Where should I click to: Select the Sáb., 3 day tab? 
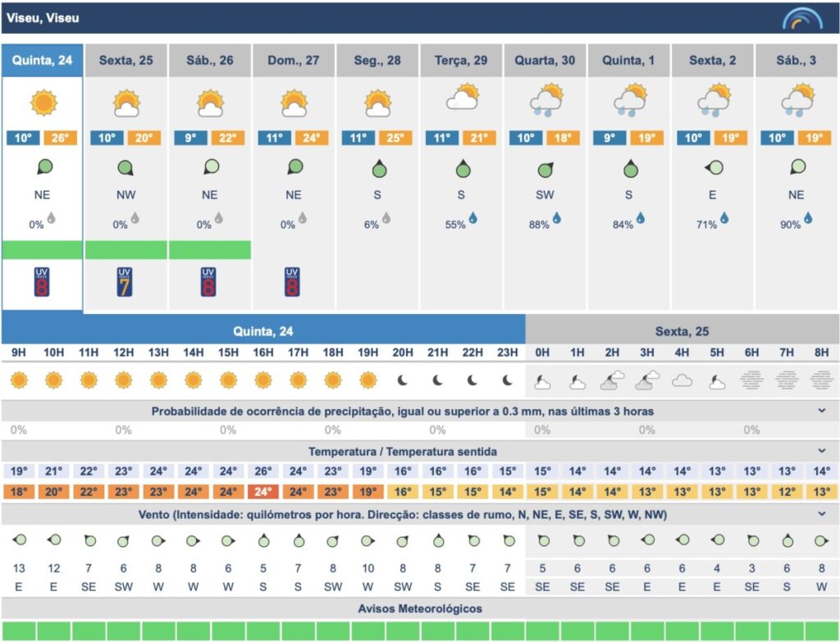click(x=796, y=61)
